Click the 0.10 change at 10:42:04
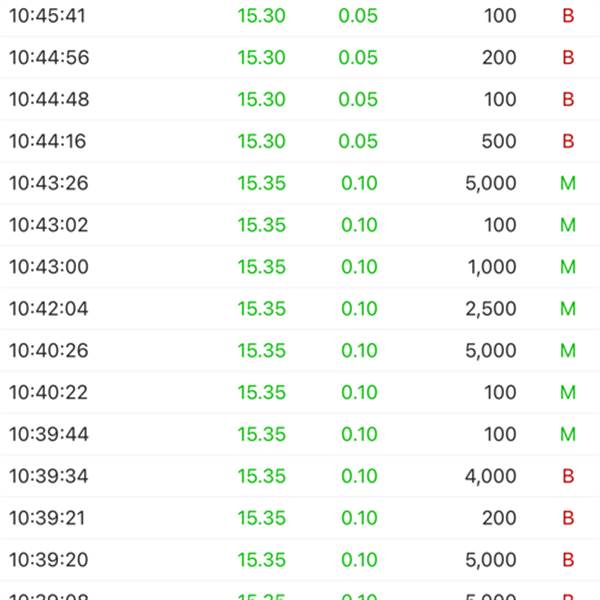Viewport: 600px width, 600px height. click(x=358, y=309)
